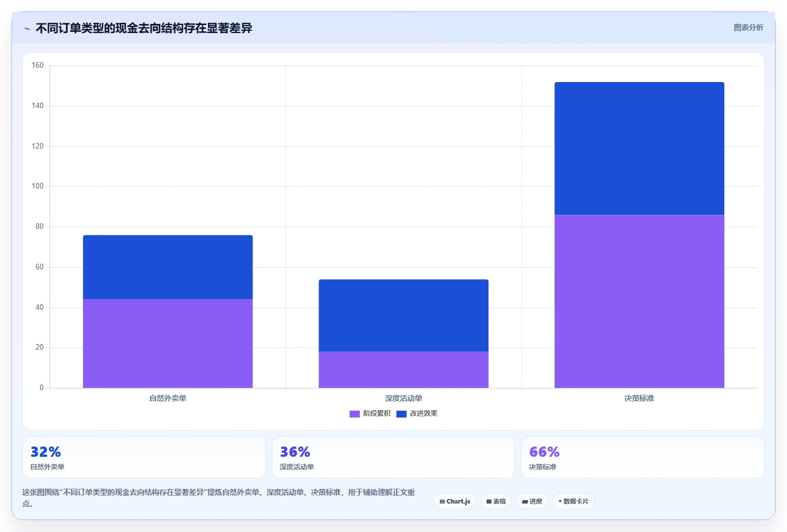Click the 160 y-axis value
The image size is (787, 532).
(x=38, y=66)
